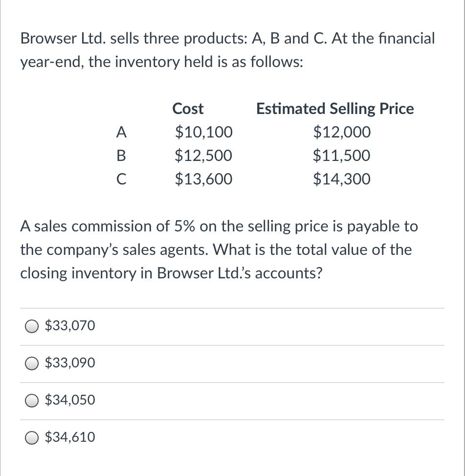Click the $12,500 cost value
This screenshot has width=465, height=476.
tap(204, 156)
